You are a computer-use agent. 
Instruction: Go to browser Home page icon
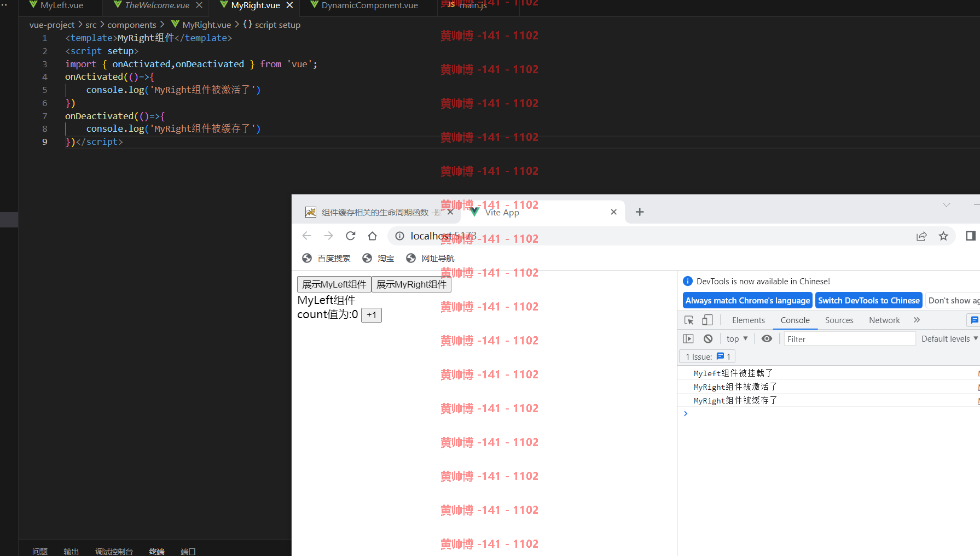(x=373, y=236)
